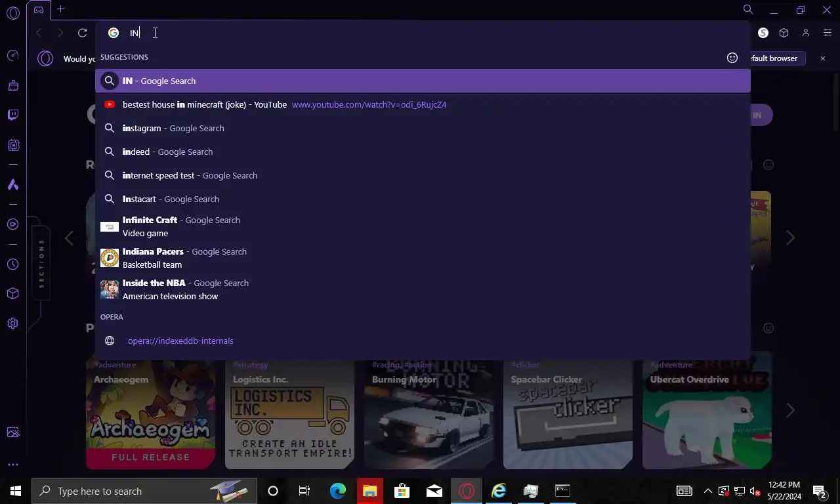Open the bestest house in minecraft YouTube suggestion
Screen dimensions: 840x504
point(423,104)
